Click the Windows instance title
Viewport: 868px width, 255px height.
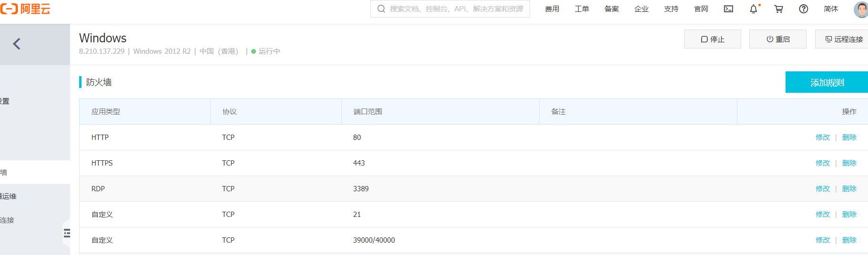(x=103, y=38)
